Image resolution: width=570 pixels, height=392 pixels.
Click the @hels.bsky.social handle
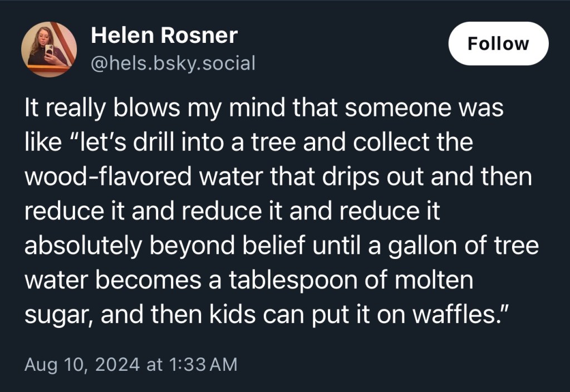(173, 63)
